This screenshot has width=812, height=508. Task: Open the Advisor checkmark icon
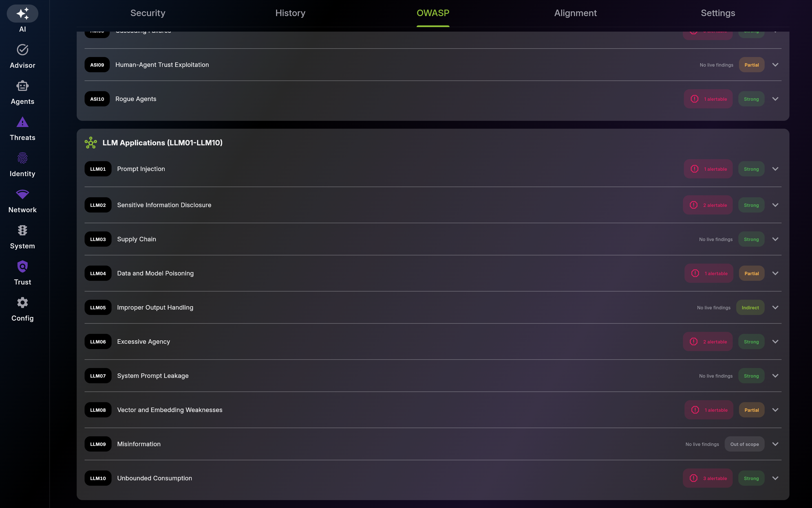pyautogui.click(x=23, y=50)
